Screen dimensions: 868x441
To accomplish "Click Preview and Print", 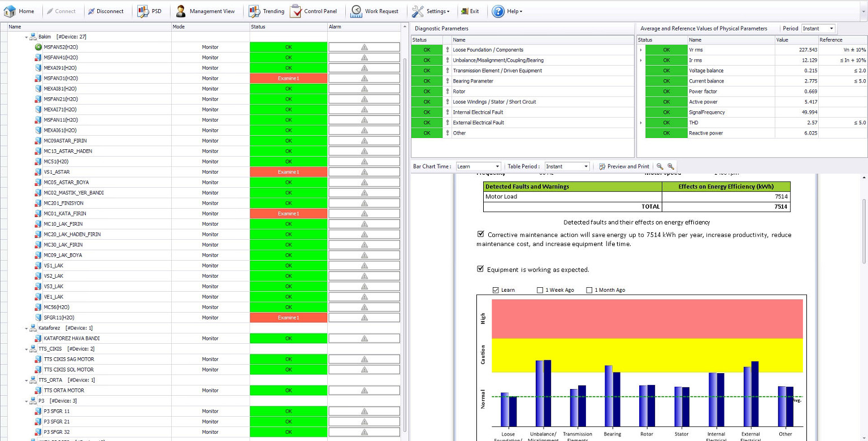I will click(624, 166).
